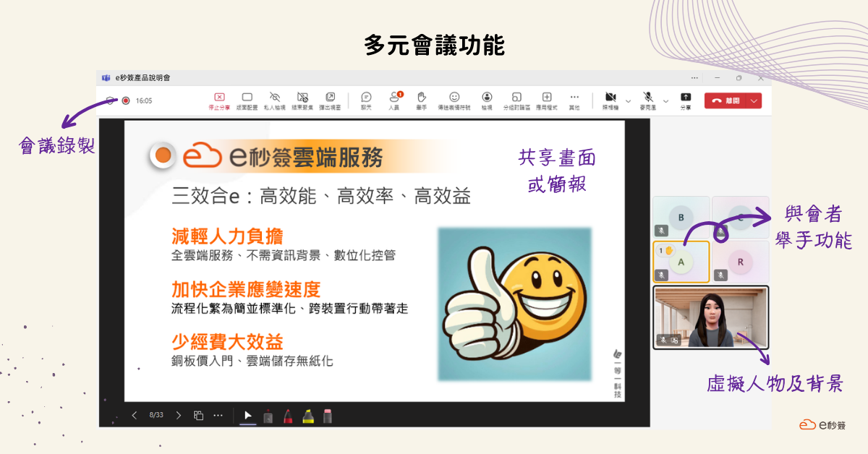Click window title e秒簽產品說明會
The height and width of the screenshot is (454, 868).
pos(142,77)
